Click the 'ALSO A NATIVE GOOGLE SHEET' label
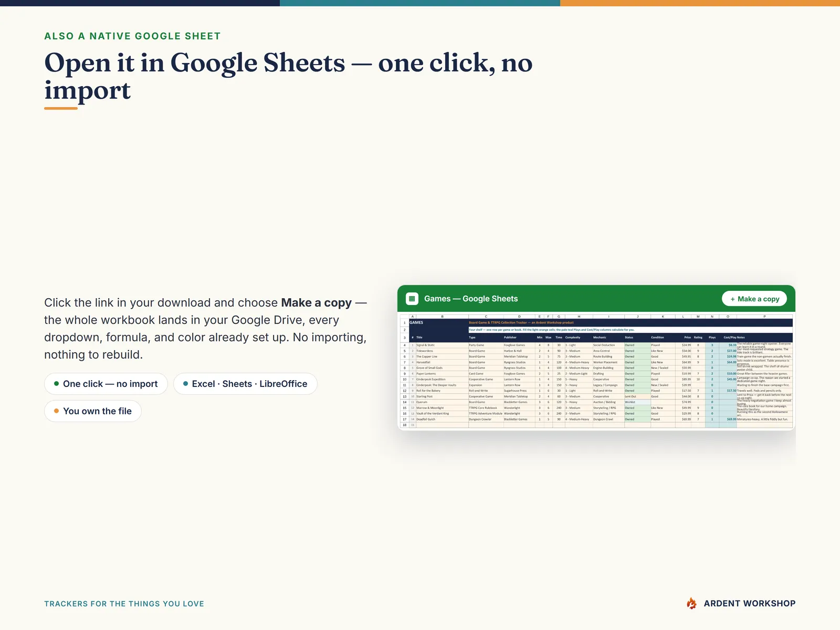840x630 pixels. point(132,36)
